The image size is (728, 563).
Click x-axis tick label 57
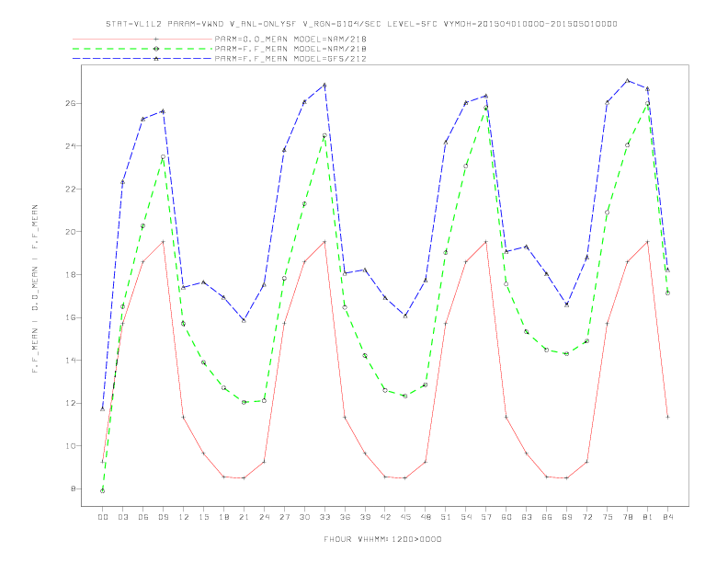pos(486,517)
